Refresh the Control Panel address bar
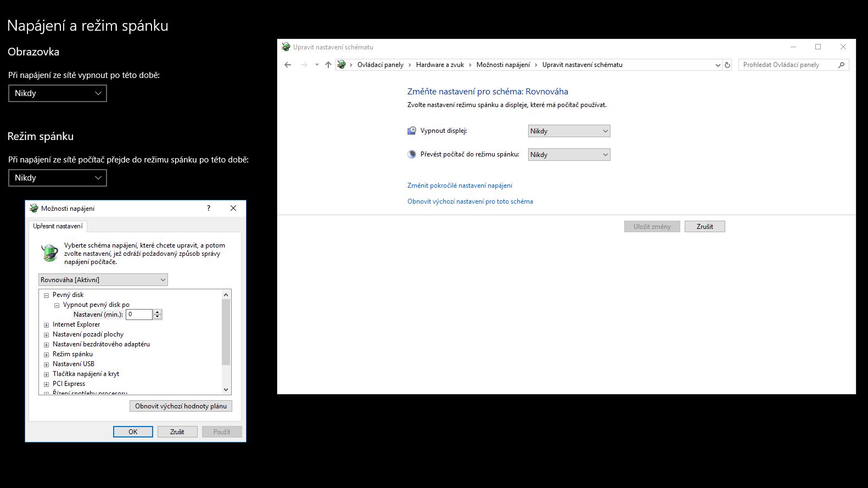 (x=727, y=65)
